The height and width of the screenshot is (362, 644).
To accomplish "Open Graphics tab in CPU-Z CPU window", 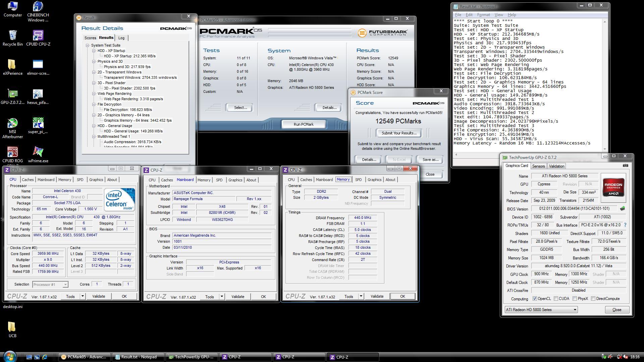I will coord(96,180).
